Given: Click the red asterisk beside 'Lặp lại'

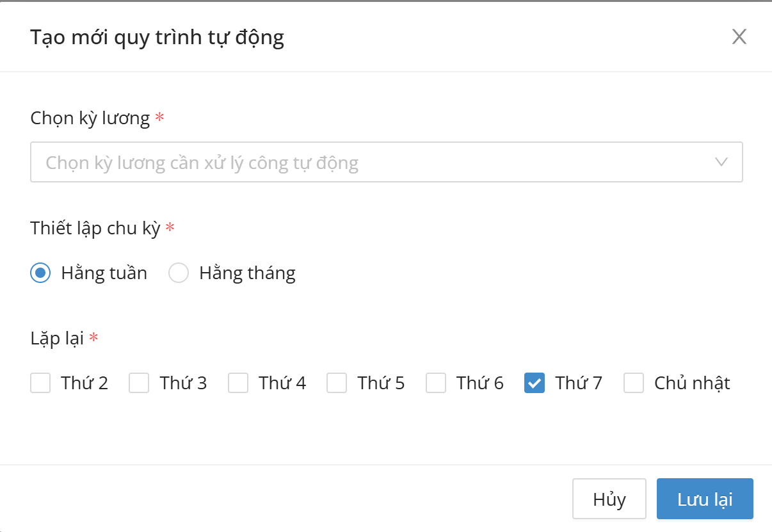Looking at the screenshot, I should click(93, 337).
